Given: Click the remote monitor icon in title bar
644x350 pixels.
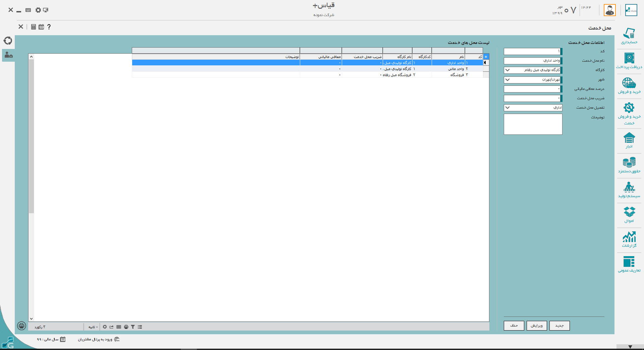Looking at the screenshot, I should (x=46, y=10).
